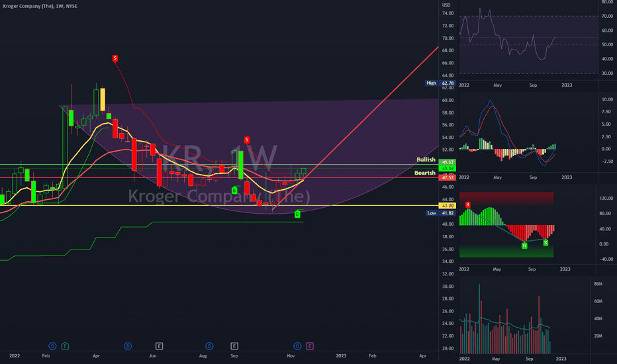Viewport: 617px width, 364px height.
Task: Click the Bullish text label
Action: 426,159
